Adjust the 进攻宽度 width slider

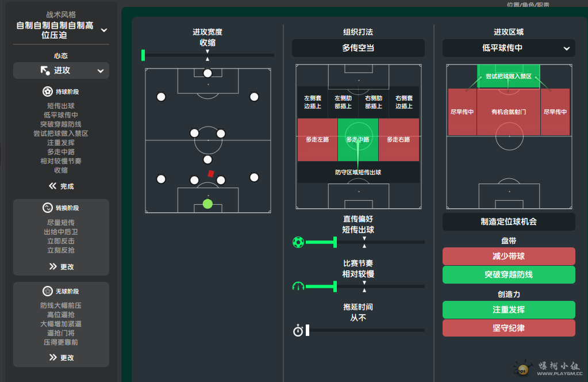point(143,55)
